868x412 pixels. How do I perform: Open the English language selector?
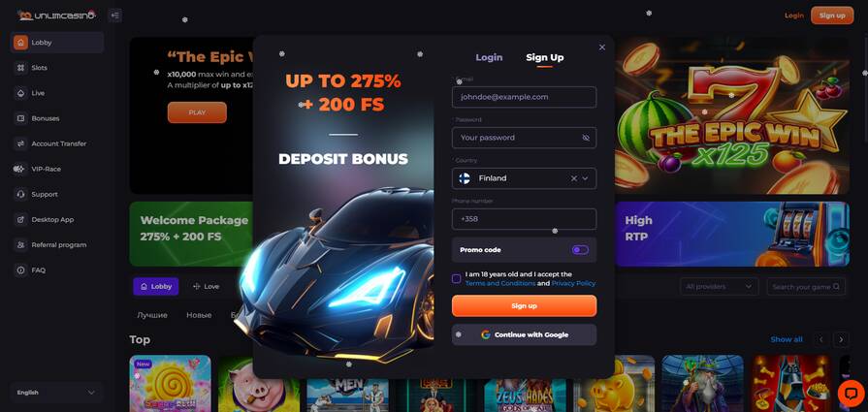click(56, 393)
